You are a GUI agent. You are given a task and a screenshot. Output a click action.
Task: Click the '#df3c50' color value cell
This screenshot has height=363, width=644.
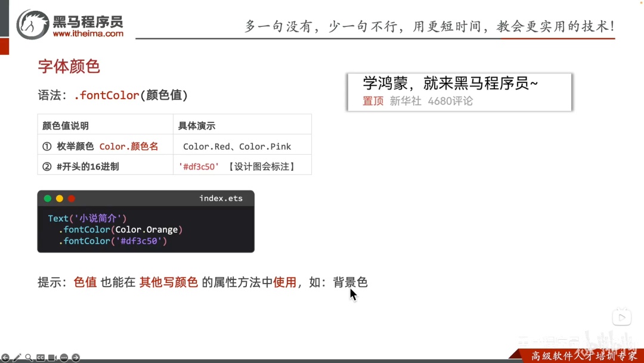tap(242, 167)
